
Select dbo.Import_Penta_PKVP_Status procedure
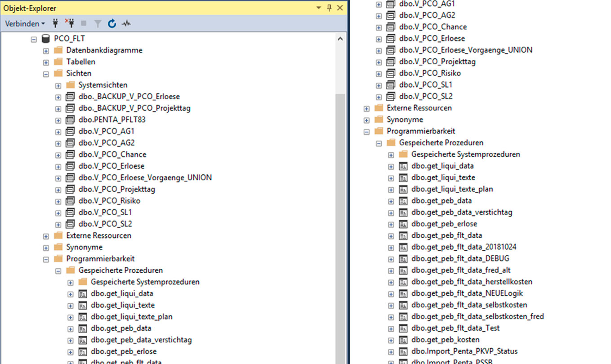(464, 351)
